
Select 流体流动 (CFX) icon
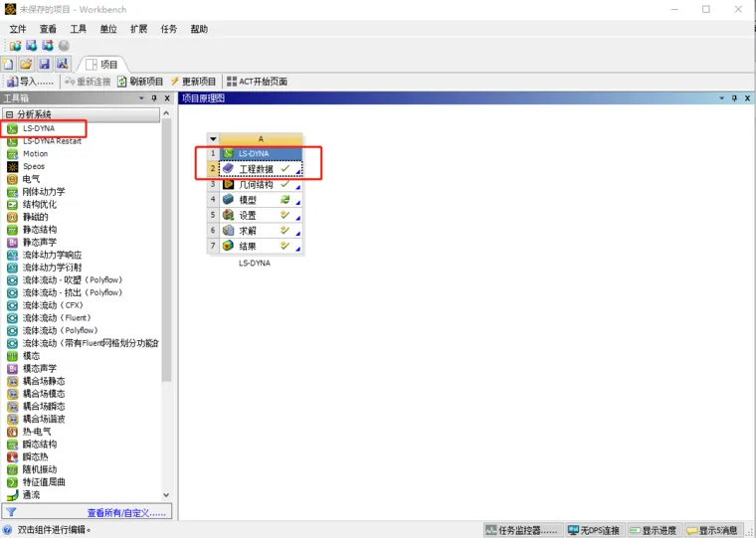point(13,305)
